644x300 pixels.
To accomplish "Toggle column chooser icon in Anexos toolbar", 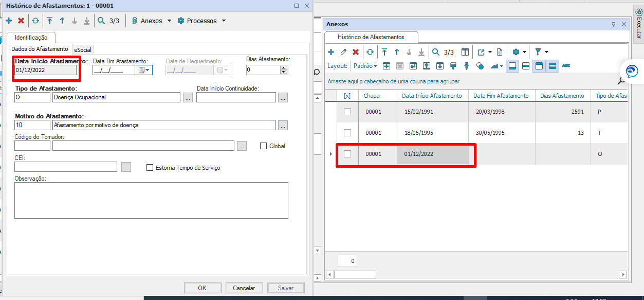I will click(x=465, y=52).
